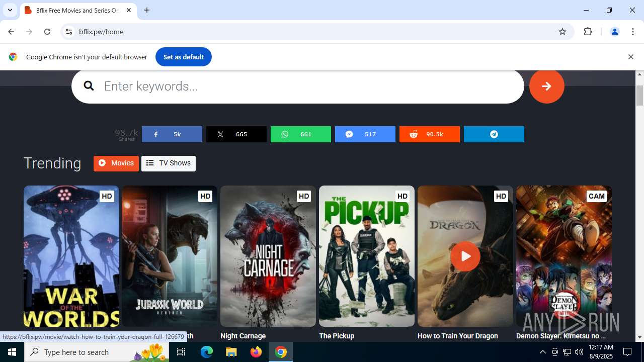Open The Pickup poster
The image size is (644, 362).
367,256
